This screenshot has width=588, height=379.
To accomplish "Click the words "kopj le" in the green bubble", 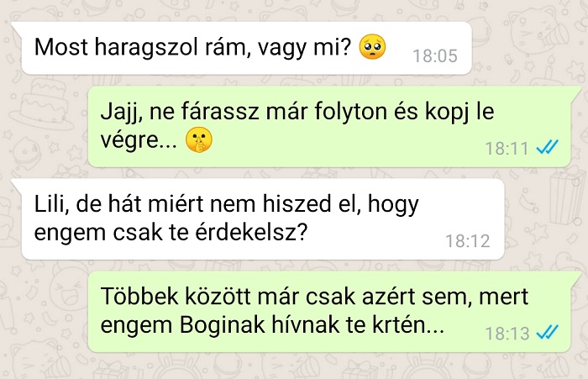I will 459,112.
